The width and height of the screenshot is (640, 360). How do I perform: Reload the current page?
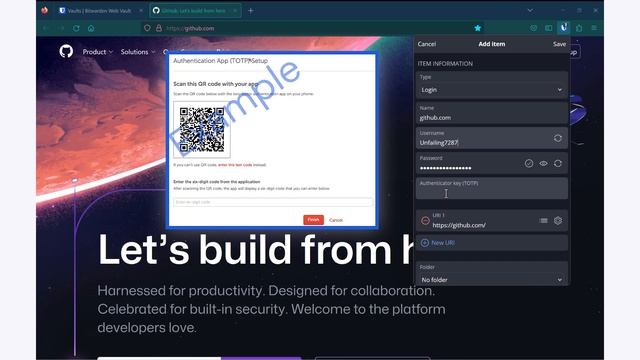pos(76,28)
